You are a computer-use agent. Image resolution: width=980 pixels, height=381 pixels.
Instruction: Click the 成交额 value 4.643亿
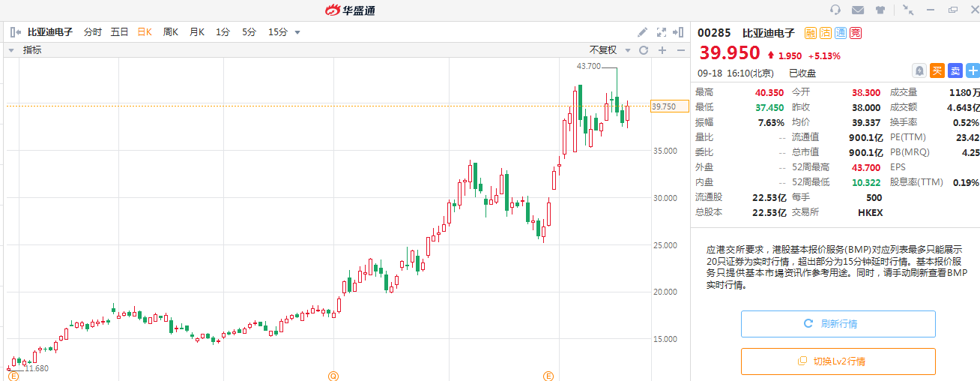coord(962,107)
